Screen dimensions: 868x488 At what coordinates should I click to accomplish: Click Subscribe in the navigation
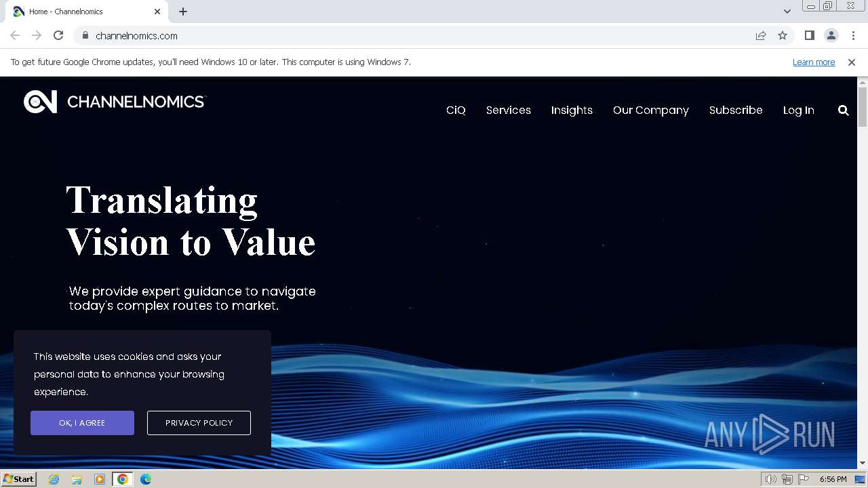tap(736, 110)
